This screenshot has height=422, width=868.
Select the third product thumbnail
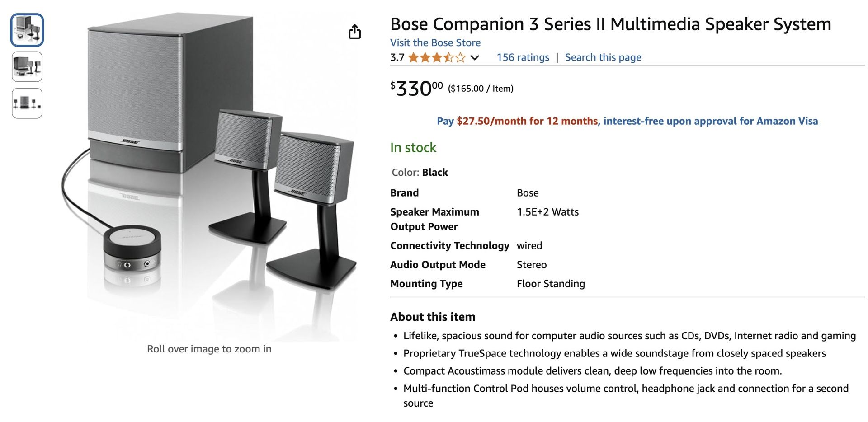point(26,103)
